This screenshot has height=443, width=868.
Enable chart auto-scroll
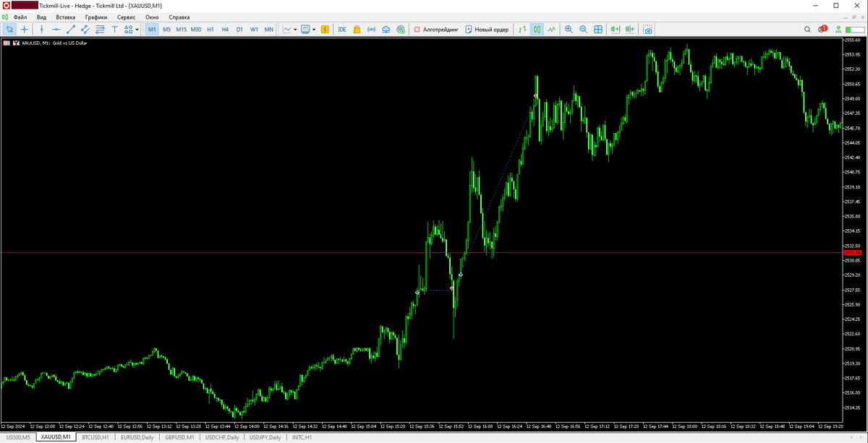pyautogui.click(x=616, y=29)
